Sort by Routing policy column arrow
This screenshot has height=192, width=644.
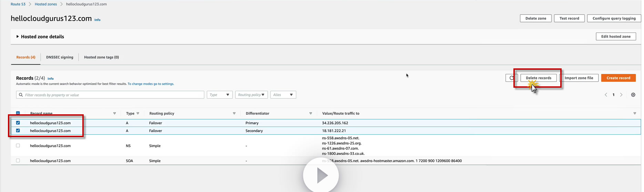pyautogui.click(x=234, y=113)
